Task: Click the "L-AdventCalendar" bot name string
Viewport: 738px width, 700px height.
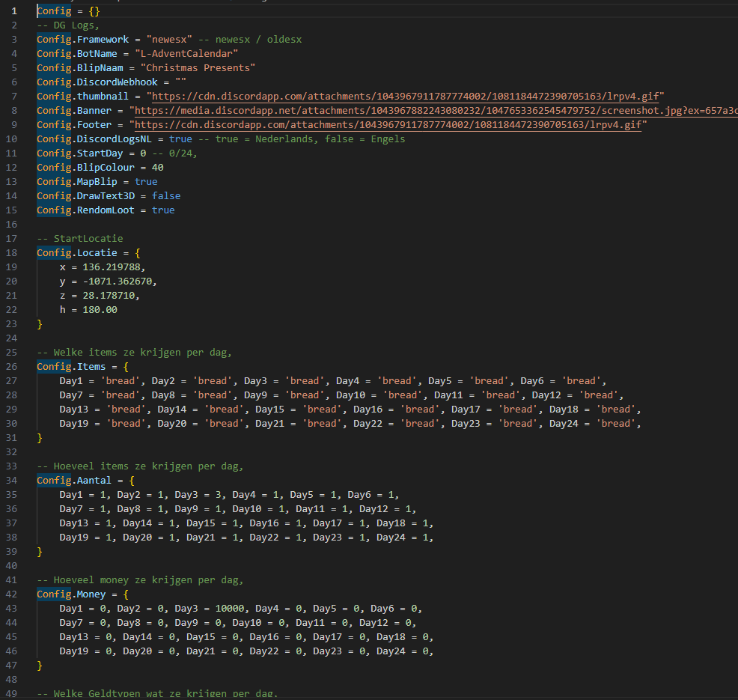Action: (x=186, y=54)
